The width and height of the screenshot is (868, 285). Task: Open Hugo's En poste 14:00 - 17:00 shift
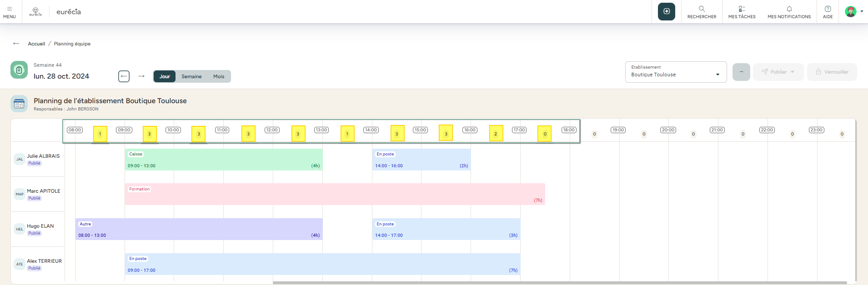(x=446, y=229)
